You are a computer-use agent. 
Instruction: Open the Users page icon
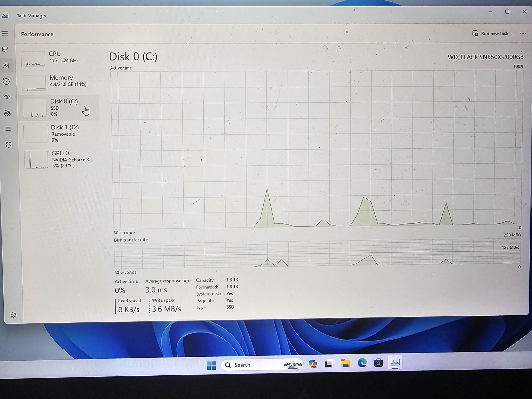(7, 113)
